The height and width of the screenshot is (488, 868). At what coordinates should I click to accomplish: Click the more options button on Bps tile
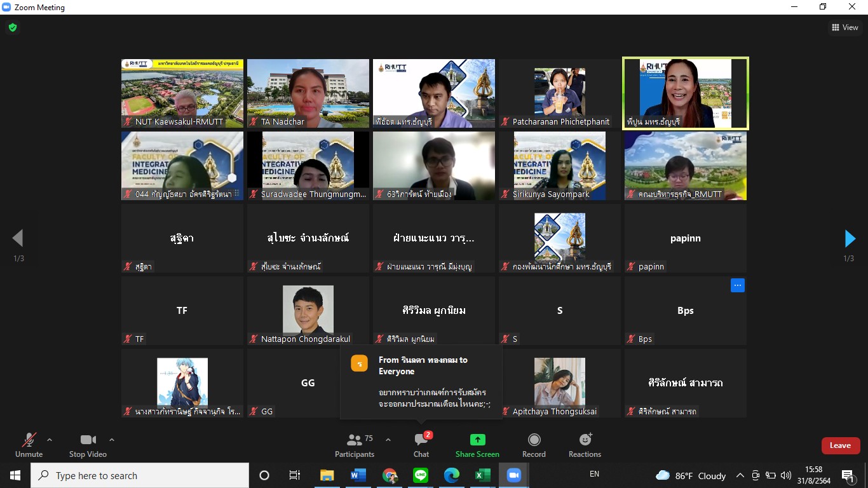(737, 286)
